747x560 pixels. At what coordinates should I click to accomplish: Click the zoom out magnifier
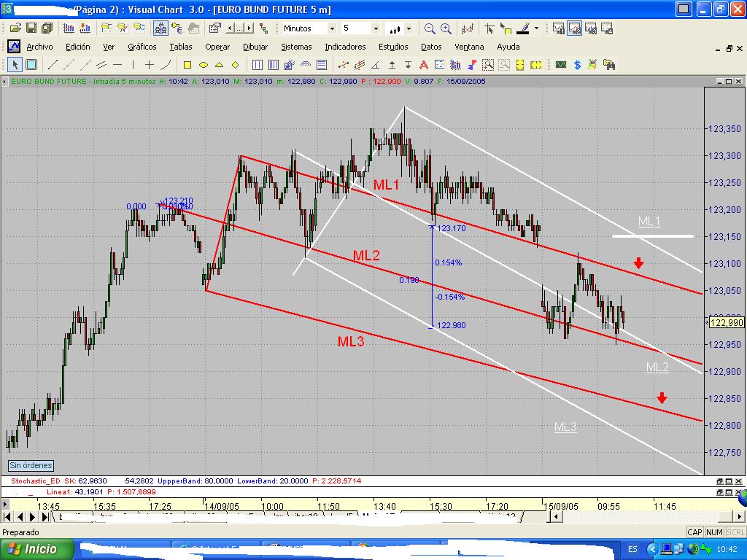pyautogui.click(x=429, y=28)
